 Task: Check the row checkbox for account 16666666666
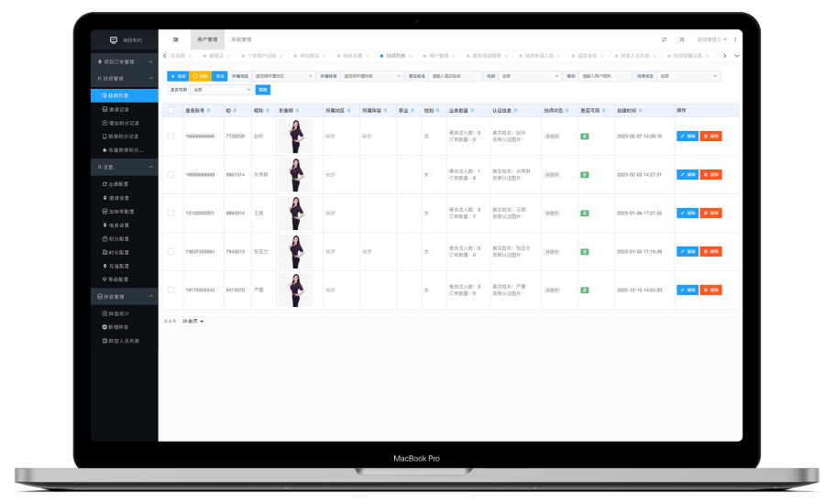(170, 136)
